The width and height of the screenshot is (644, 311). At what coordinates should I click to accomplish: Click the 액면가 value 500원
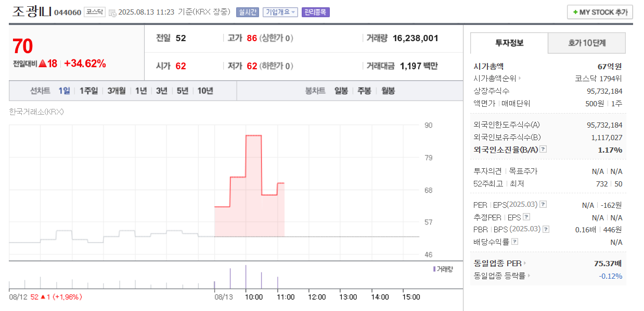click(x=594, y=103)
